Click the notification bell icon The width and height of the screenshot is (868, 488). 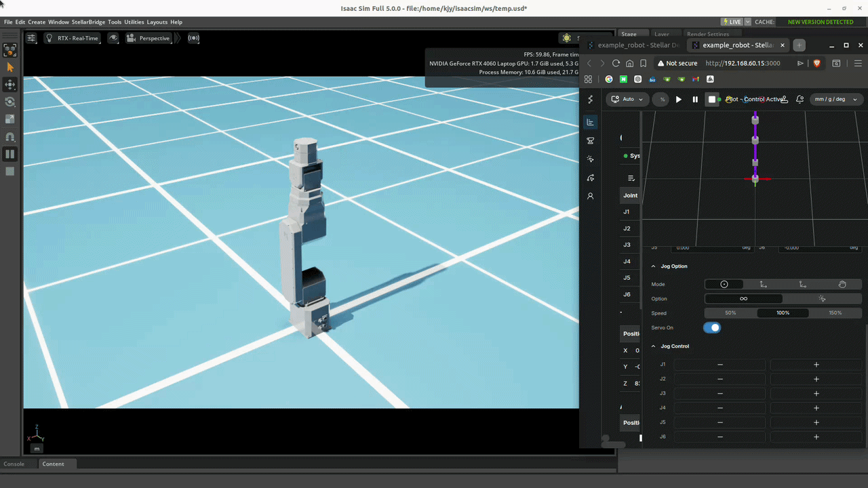point(800,99)
